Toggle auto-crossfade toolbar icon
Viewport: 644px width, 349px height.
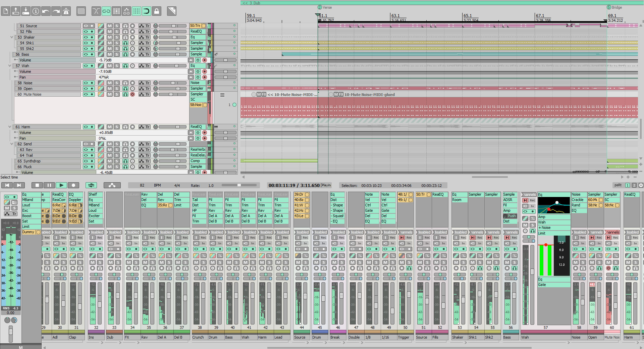click(x=96, y=11)
